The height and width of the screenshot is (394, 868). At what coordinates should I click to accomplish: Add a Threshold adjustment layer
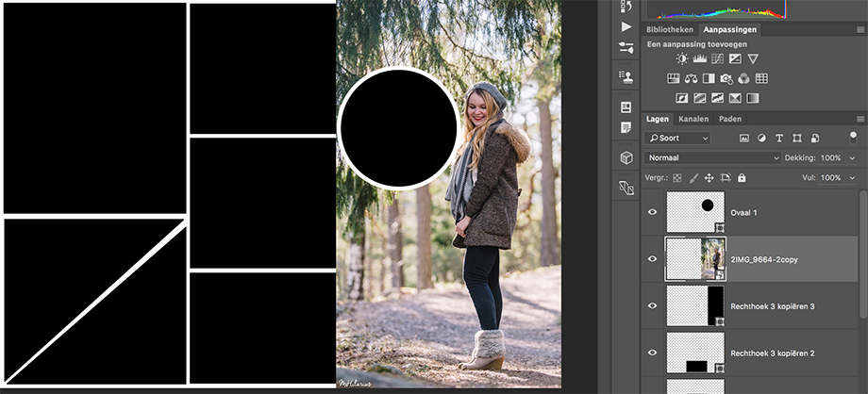coord(717,98)
